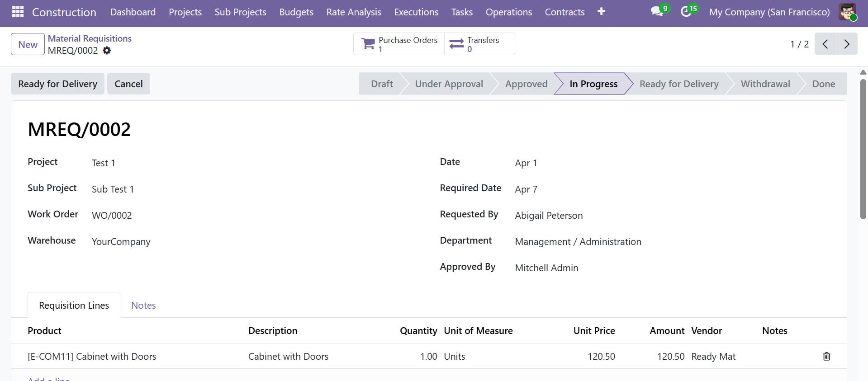The height and width of the screenshot is (381, 868).
Task: Sort by the Description column header
Action: [x=273, y=330]
